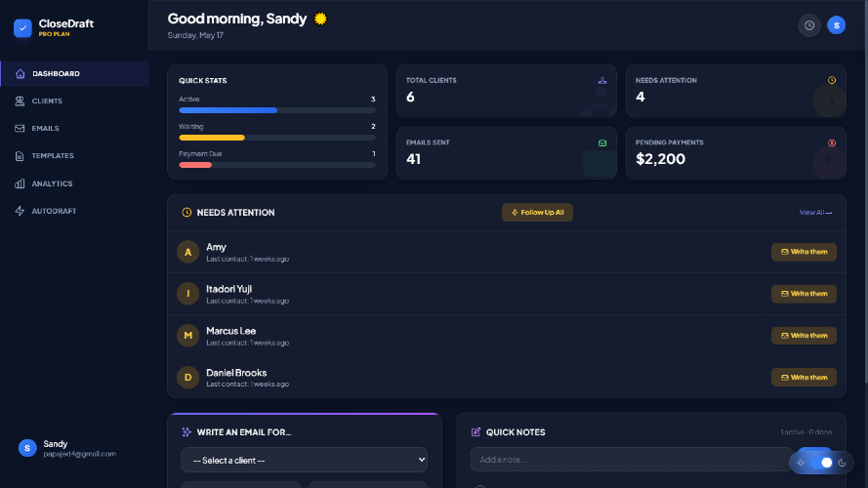This screenshot has width=868, height=488.
Task: Click the Pending Payments dollar icon
Action: [x=832, y=143]
